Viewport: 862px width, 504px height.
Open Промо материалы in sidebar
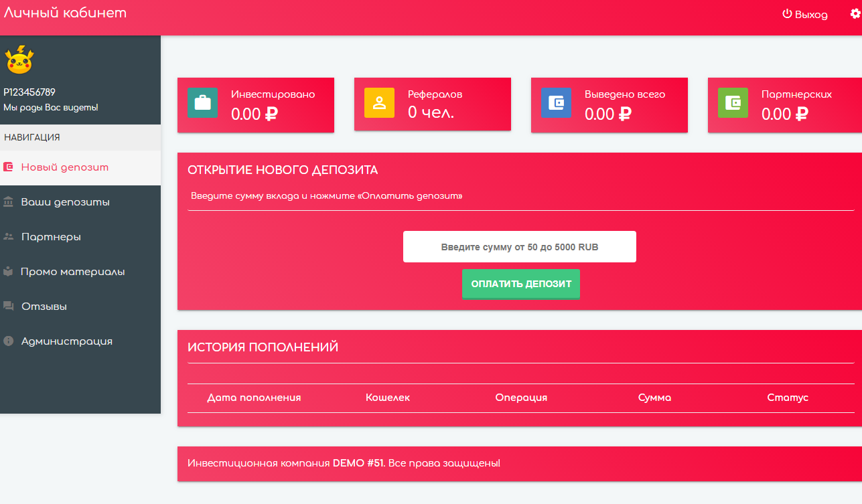[x=80, y=272]
